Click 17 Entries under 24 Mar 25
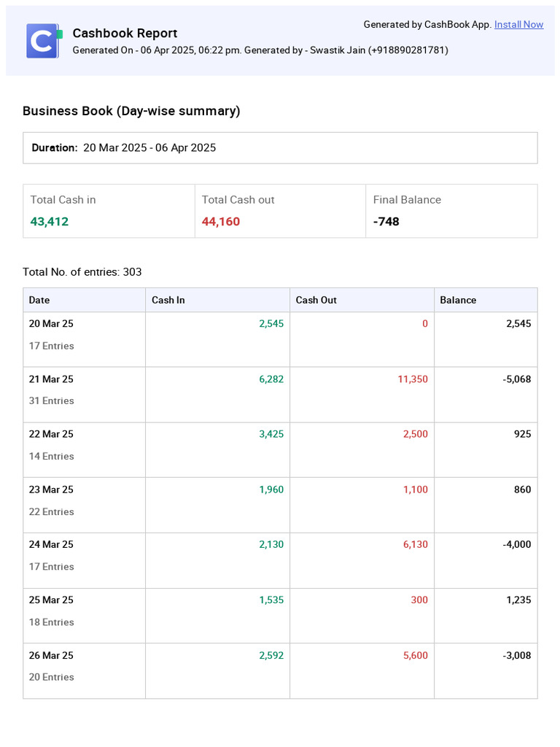 click(52, 566)
